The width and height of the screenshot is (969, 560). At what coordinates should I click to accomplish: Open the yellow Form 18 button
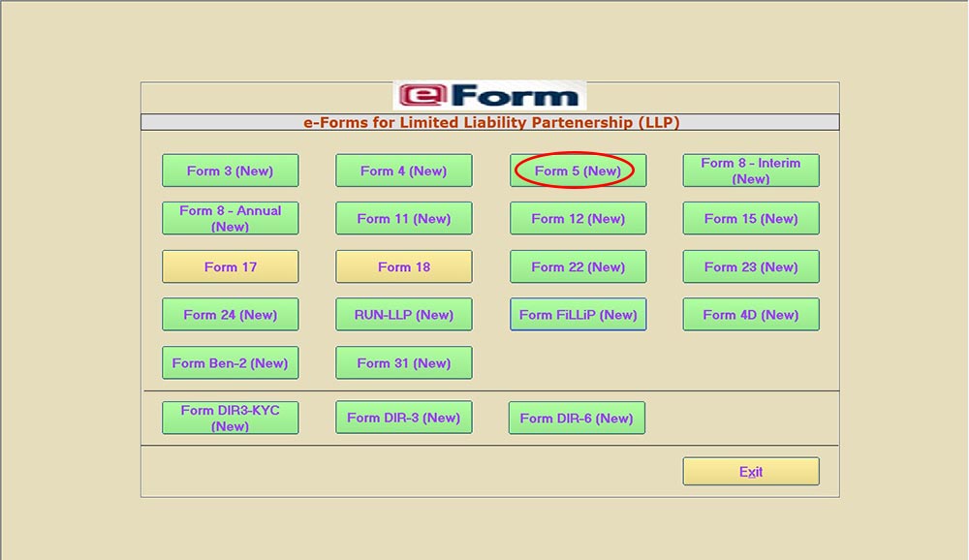[x=403, y=266]
